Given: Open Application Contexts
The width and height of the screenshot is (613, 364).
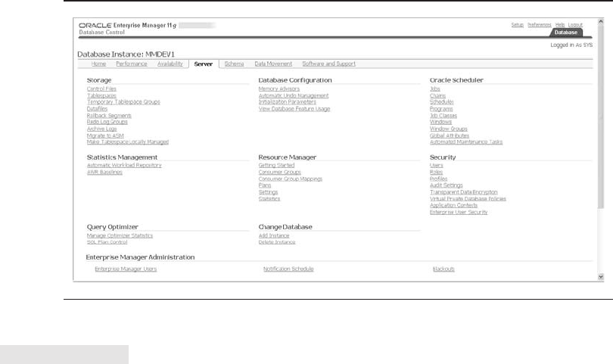Looking at the screenshot, I should point(453,205).
